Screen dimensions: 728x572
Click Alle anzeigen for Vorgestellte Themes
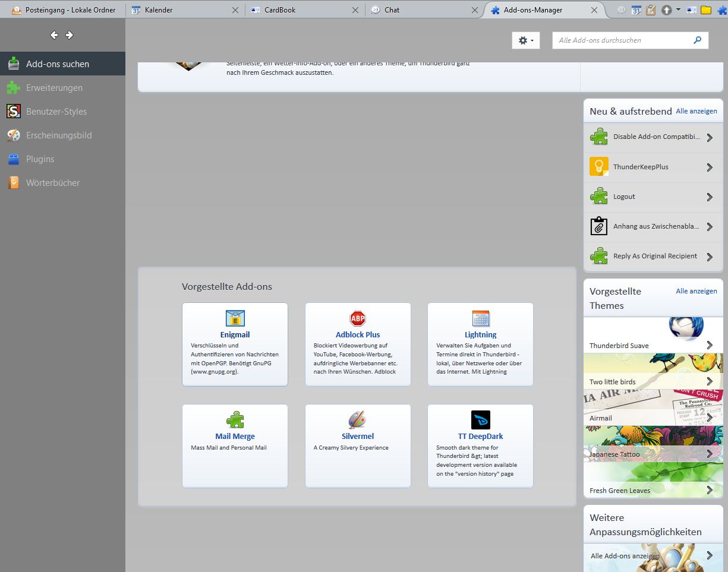[697, 291]
